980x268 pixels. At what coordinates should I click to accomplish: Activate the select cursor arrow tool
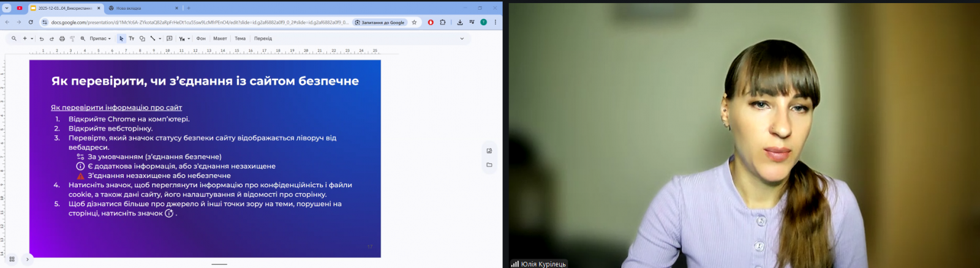pos(121,39)
